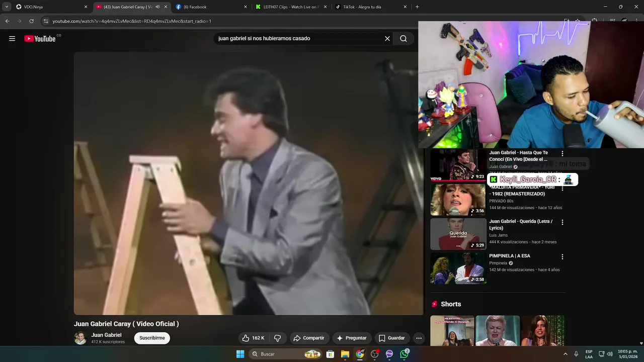Open PIMPINELA A ESA thumbnail
Screen dimensions: 644x362
pos(458,268)
